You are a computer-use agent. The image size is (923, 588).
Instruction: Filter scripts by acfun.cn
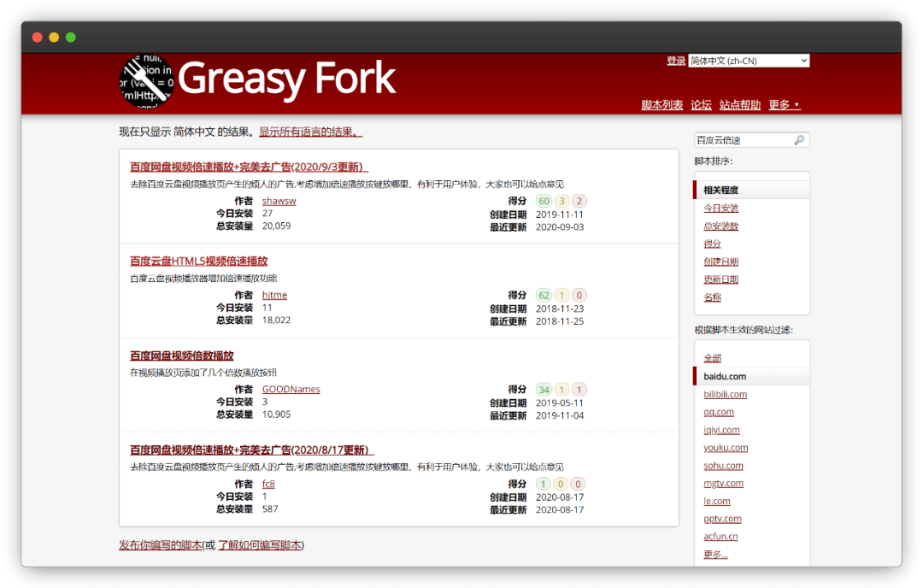pos(720,536)
